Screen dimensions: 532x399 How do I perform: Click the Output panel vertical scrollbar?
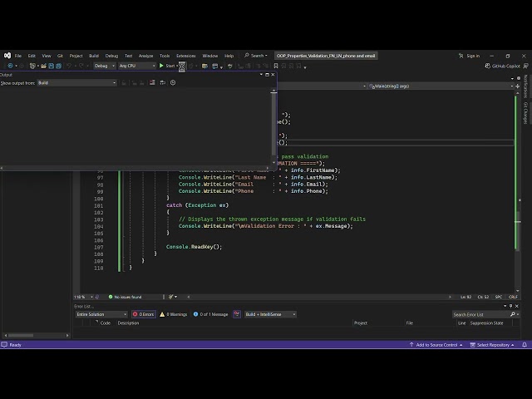[x=273, y=127]
